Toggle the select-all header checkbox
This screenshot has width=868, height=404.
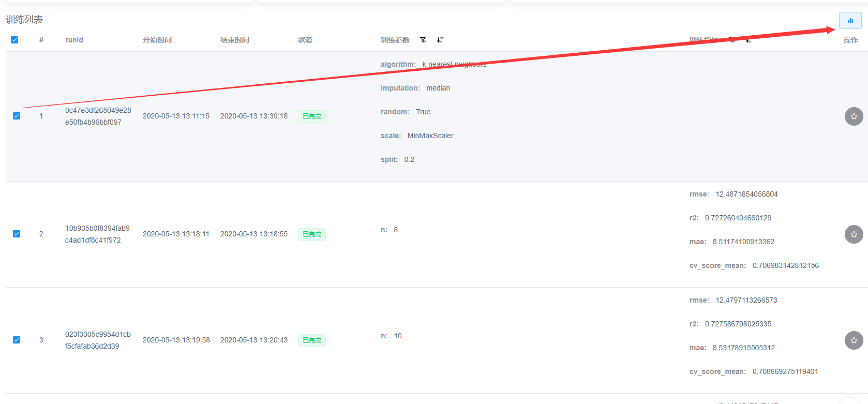point(14,40)
